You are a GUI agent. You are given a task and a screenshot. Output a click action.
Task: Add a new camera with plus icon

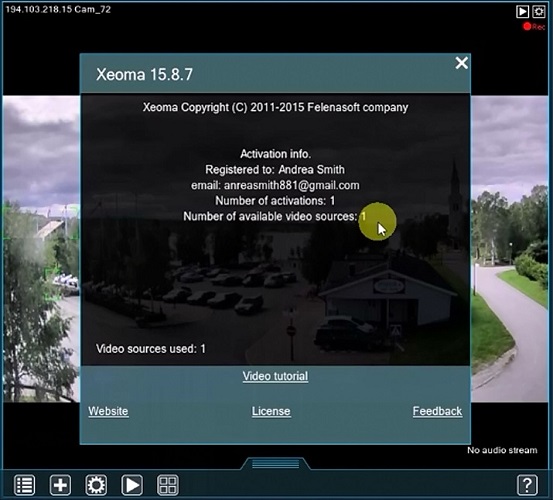tap(60, 485)
